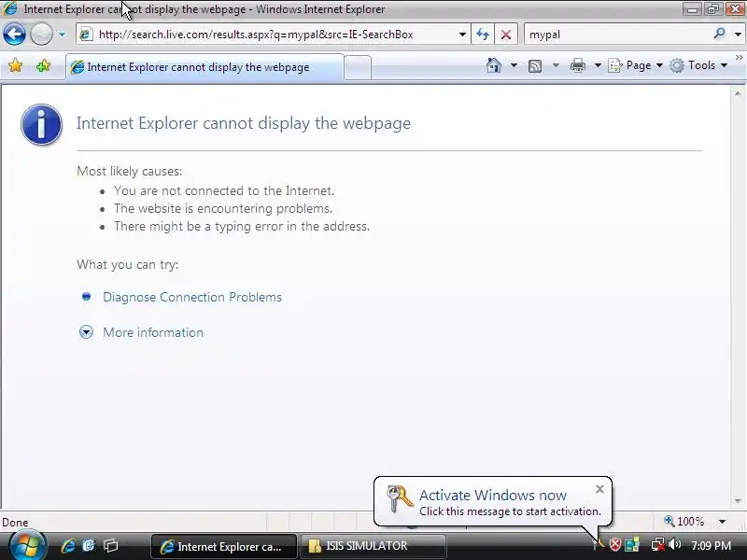The image size is (747, 560).
Task: Print the page with printer icon
Action: coord(578,65)
